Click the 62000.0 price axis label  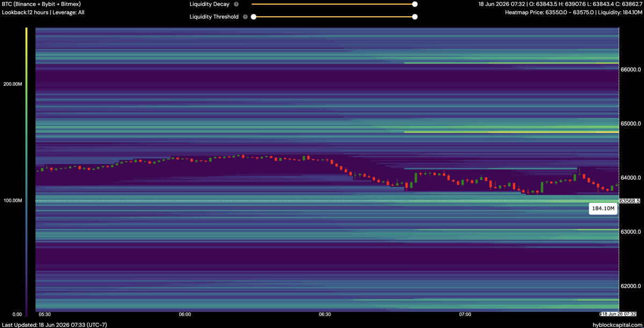pos(631,286)
